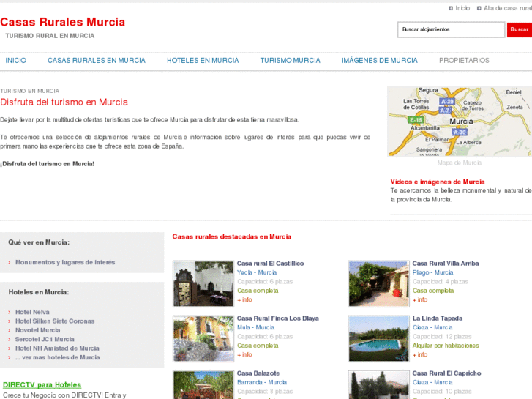Open Casa Rural El Capricho title

pyautogui.click(x=447, y=373)
